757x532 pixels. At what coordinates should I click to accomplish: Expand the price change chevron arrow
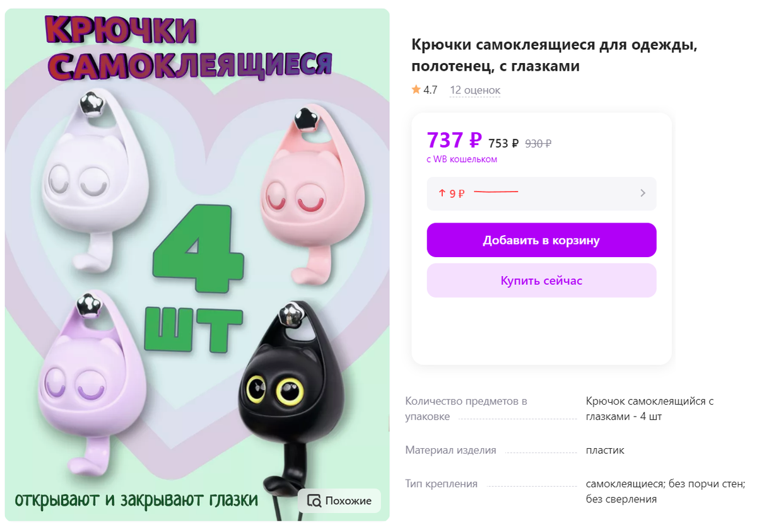643,194
